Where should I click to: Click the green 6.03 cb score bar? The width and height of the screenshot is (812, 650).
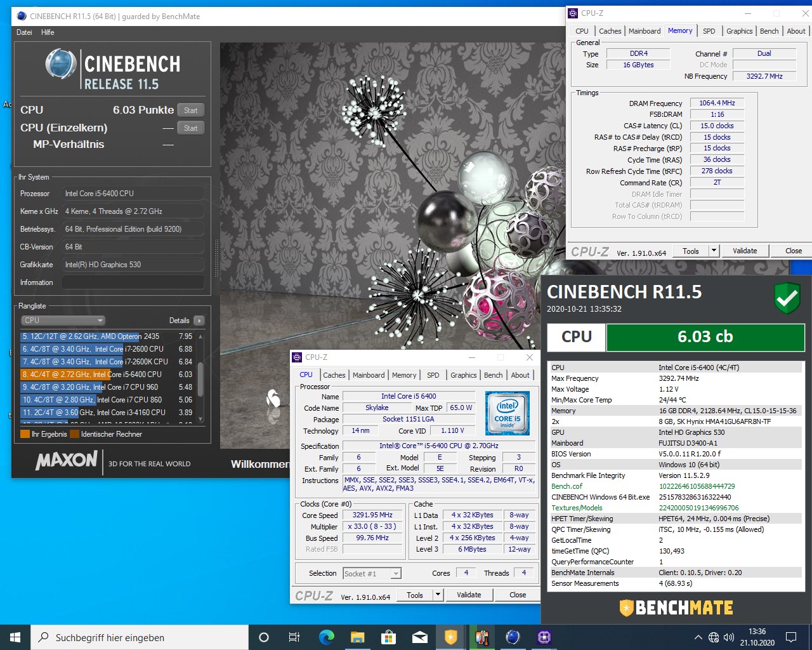click(x=705, y=337)
